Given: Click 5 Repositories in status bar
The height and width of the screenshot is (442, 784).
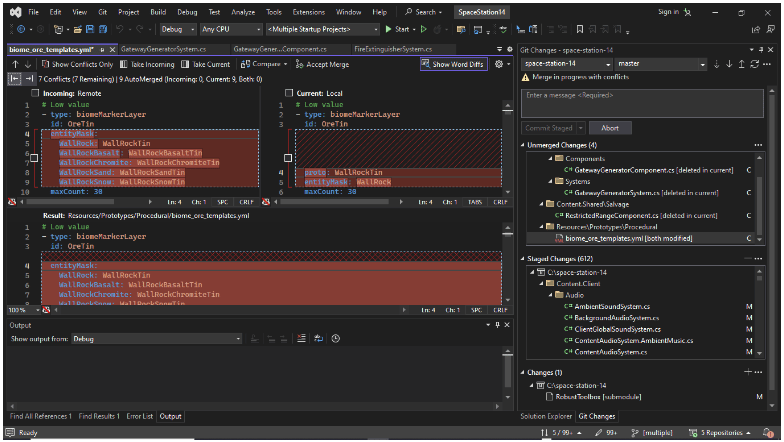Looking at the screenshot, I should point(720,432).
